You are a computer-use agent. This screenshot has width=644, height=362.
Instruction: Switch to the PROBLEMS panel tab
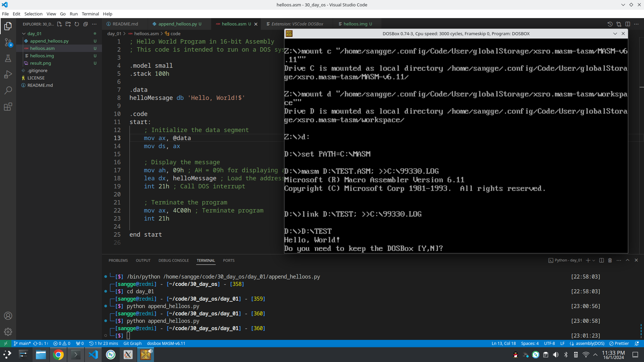point(118,260)
